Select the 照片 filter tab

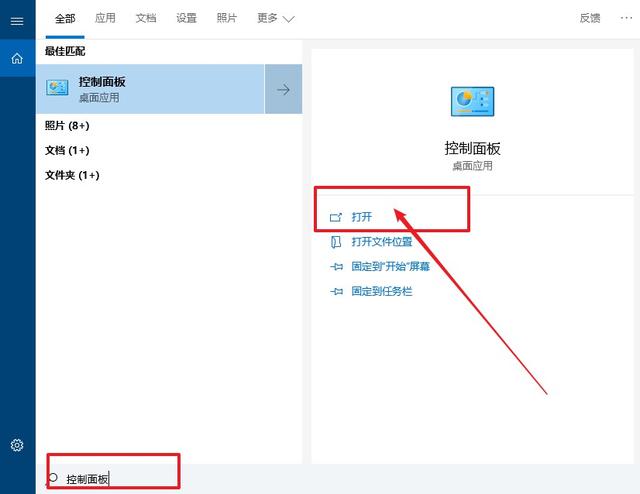(227, 18)
